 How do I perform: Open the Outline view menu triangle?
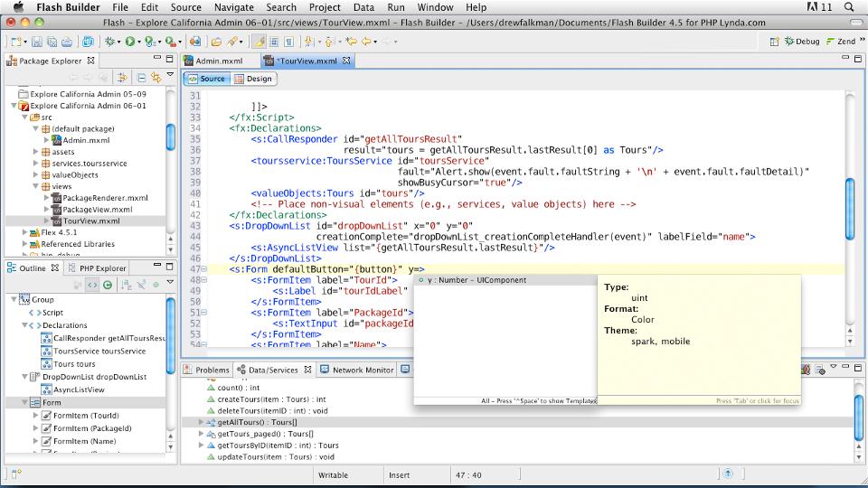coord(170,283)
